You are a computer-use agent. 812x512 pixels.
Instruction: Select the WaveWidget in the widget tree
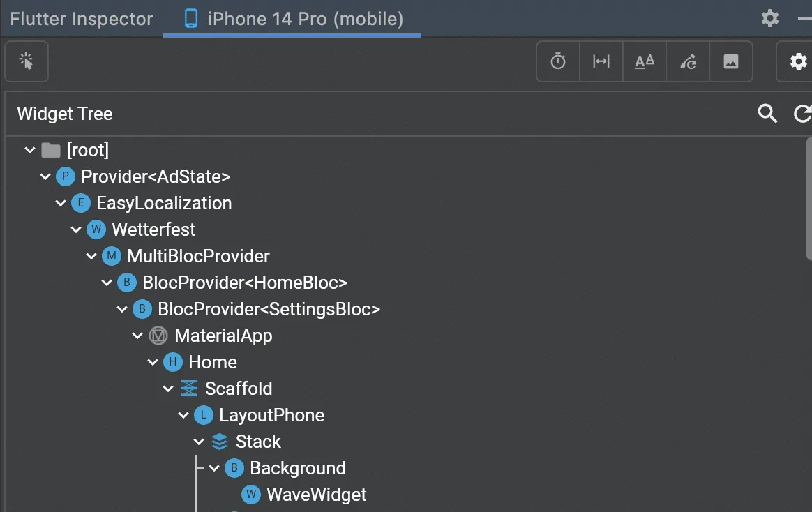316,495
